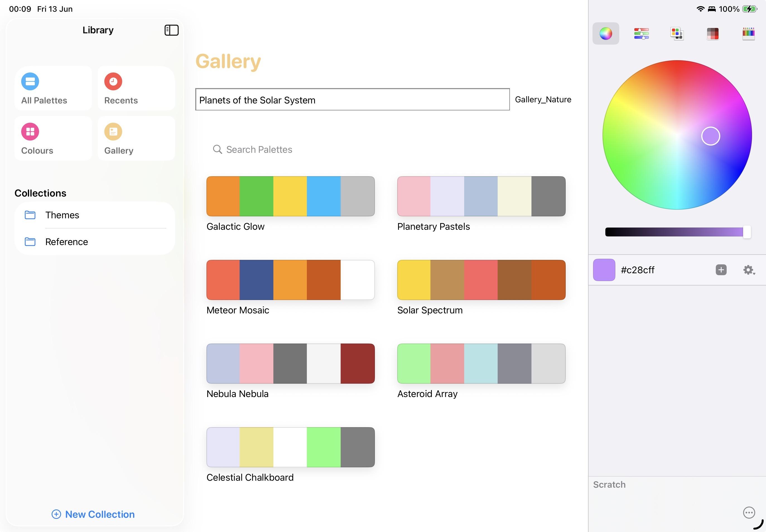Click the Gallery heading
Image resolution: width=766 pixels, height=532 pixels.
pos(228,62)
